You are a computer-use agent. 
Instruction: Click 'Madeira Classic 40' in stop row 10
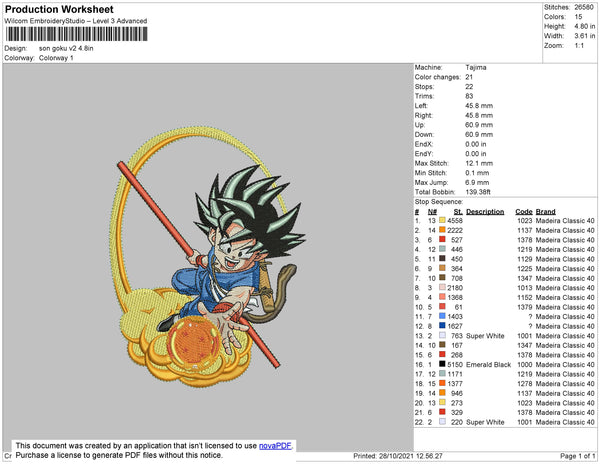click(x=565, y=307)
